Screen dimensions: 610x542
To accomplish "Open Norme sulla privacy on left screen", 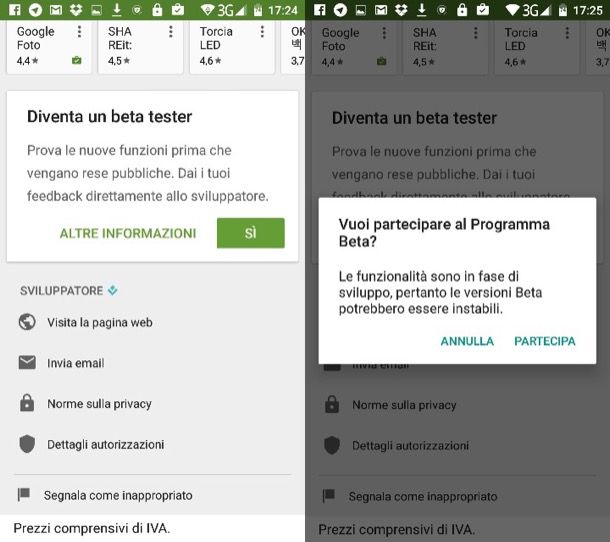I will (100, 403).
